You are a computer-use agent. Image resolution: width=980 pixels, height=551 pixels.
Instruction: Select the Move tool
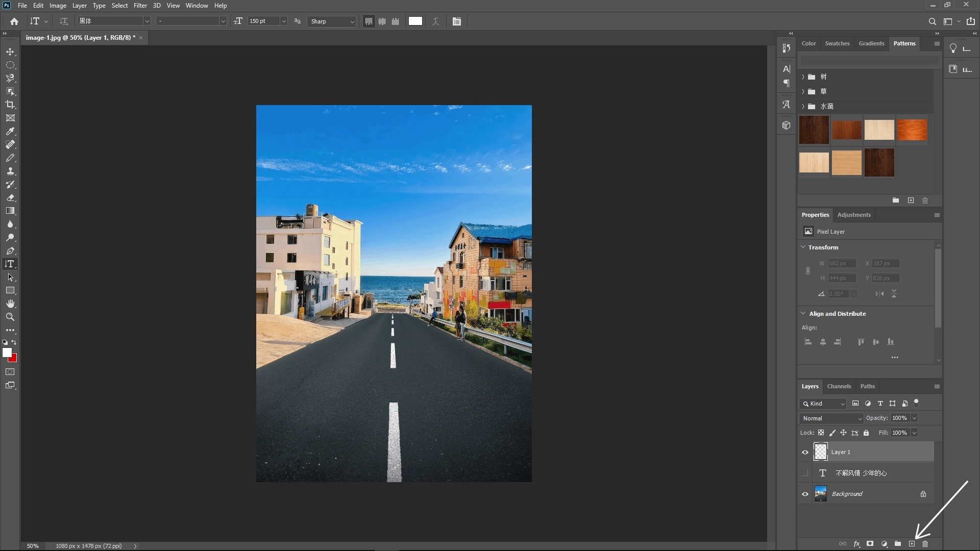tap(10, 52)
